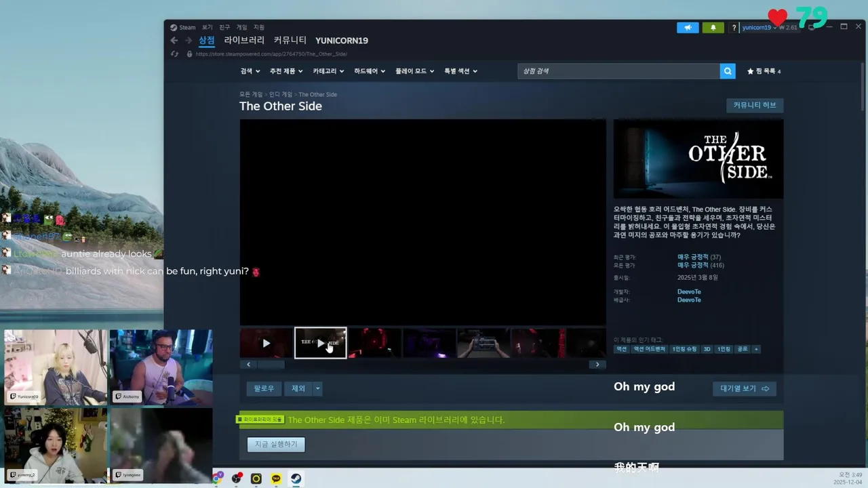Viewport: 868px width, 488px height.
Task: Open the yellow circle app in taskbar
Action: pyautogui.click(x=256, y=479)
